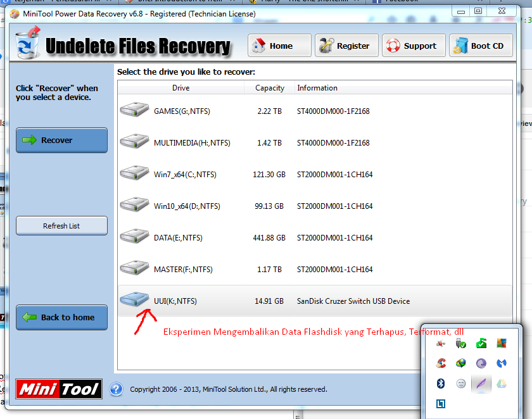Open the AVG antivirus tray icon
This screenshot has width=532, height=419.
click(x=502, y=343)
